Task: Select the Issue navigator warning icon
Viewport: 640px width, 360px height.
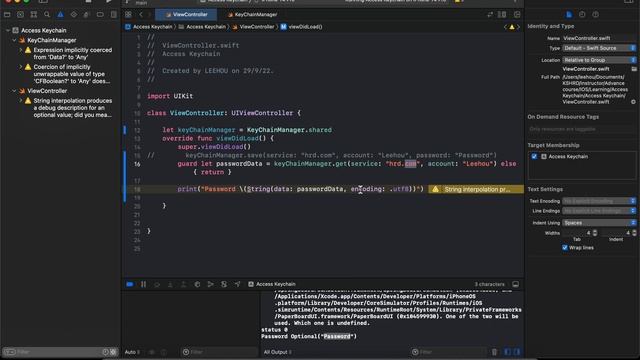Action: pos(60,15)
